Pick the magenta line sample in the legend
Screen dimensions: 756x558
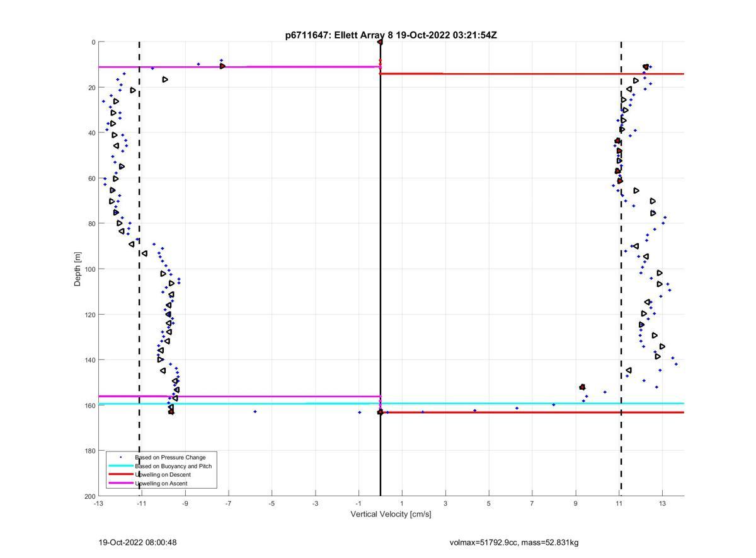pos(120,484)
